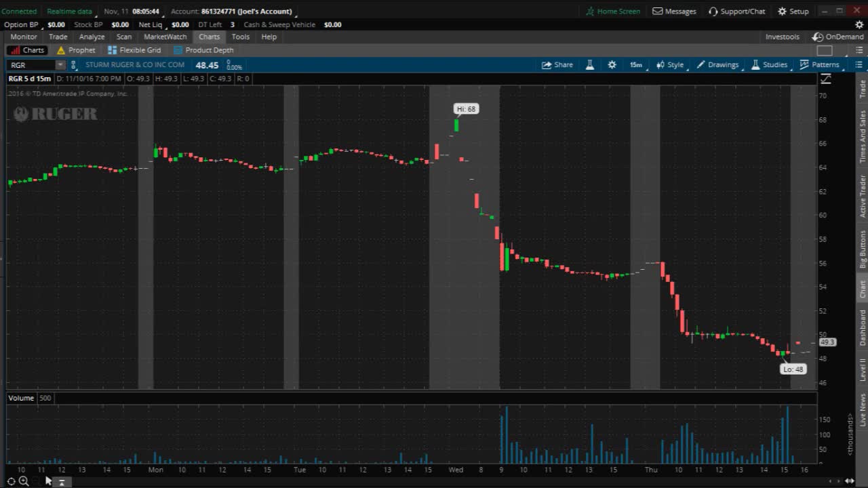The height and width of the screenshot is (488, 868).
Task: Click the Realtime data indicator
Action: [x=69, y=11]
